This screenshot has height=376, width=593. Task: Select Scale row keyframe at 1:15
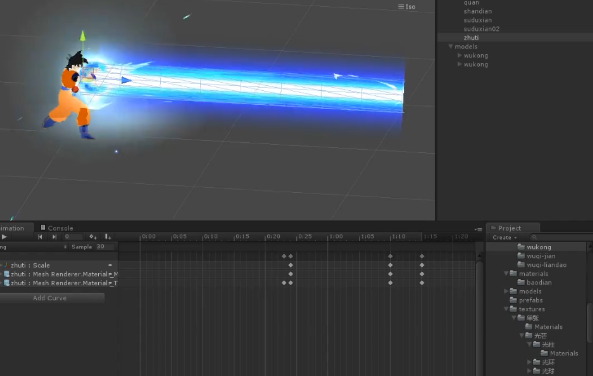tap(422, 265)
